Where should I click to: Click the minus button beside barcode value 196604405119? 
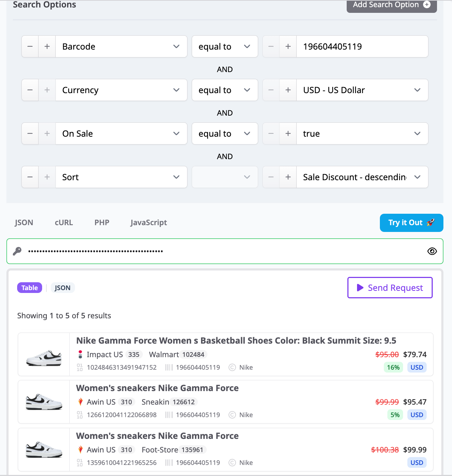[x=271, y=46]
